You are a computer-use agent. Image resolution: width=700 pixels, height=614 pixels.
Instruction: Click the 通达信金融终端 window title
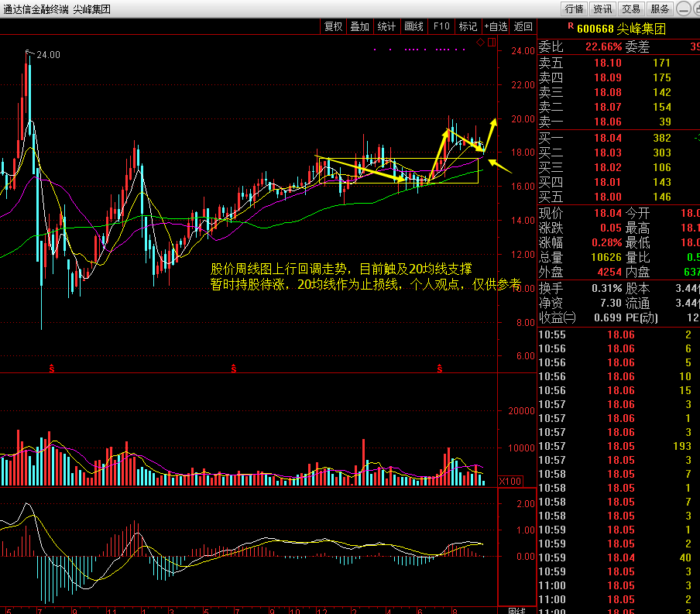coord(36,9)
